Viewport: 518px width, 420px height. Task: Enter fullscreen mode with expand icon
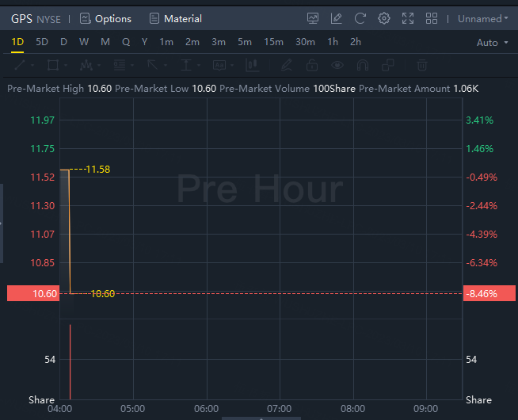(x=408, y=18)
